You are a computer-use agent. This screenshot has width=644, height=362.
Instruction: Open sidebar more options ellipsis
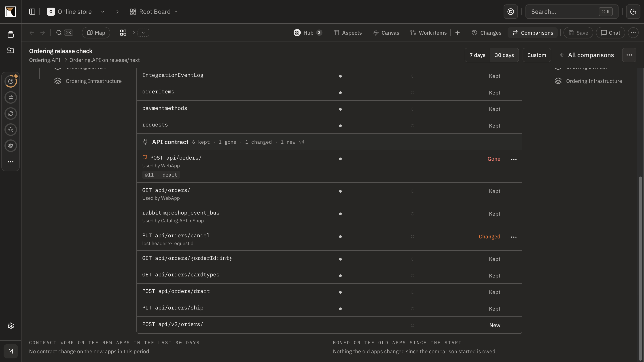11,162
